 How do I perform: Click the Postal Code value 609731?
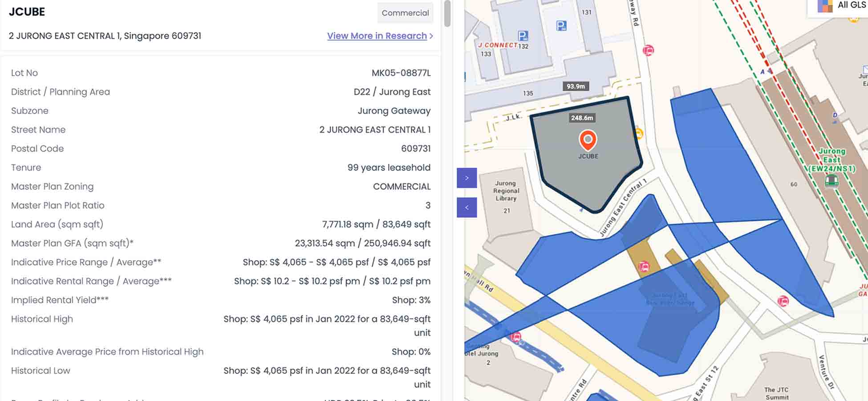point(416,148)
